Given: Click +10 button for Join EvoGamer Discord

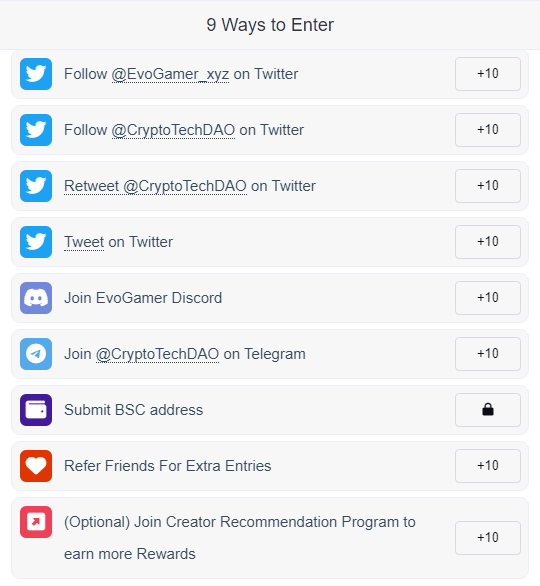Looking at the screenshot, I should click(488, 298).
